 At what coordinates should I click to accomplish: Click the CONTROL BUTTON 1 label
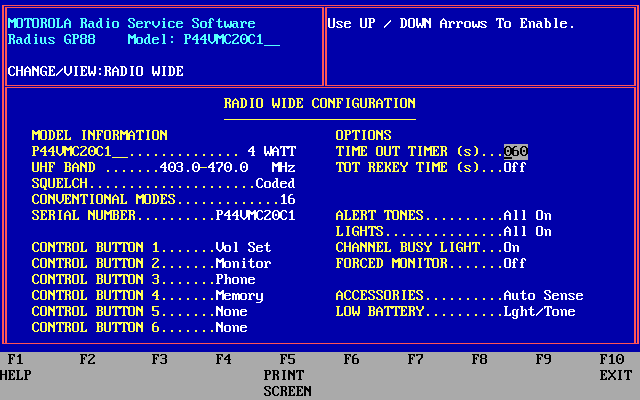96,247
